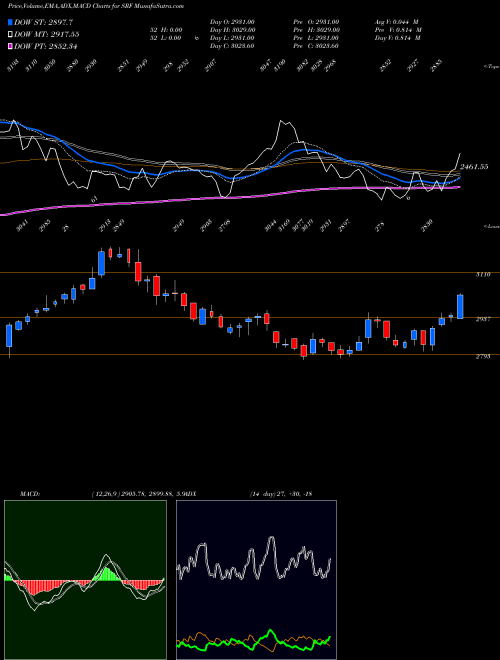Image resolution: width=500 pixels, height=660 pixels.
Task: Click the 'Pre L: 2931.00' value
Action: coord(316,38)
